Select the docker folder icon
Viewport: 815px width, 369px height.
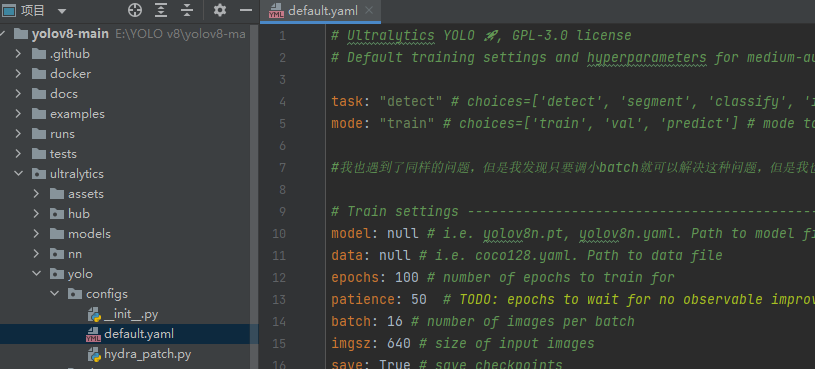click(x=38, y=74)
